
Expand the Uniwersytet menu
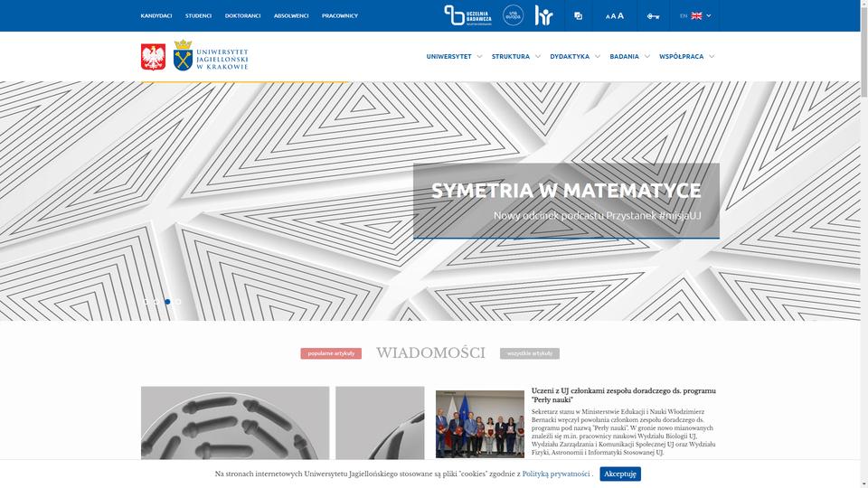454,56
